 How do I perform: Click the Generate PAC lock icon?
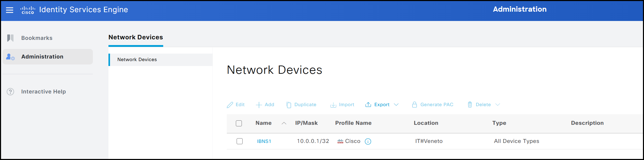click(x=414, y=105)
